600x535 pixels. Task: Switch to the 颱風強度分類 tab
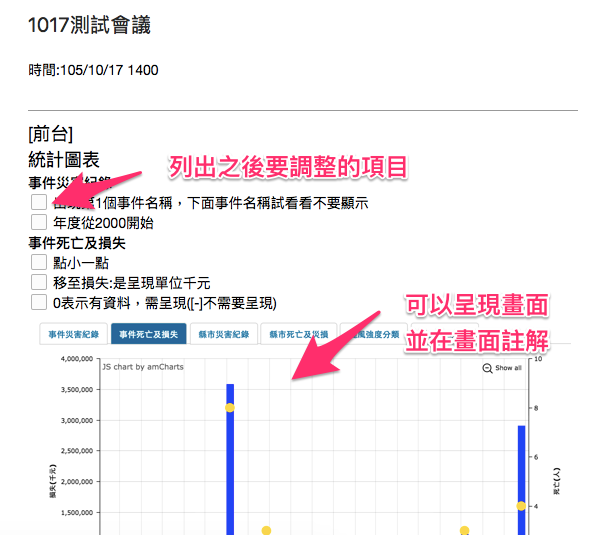pyautogui.click(x=374, y=334)
